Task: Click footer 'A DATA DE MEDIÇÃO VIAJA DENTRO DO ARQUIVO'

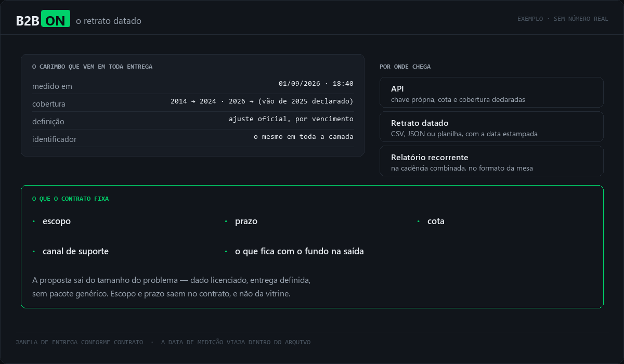Action: (236, 342)
